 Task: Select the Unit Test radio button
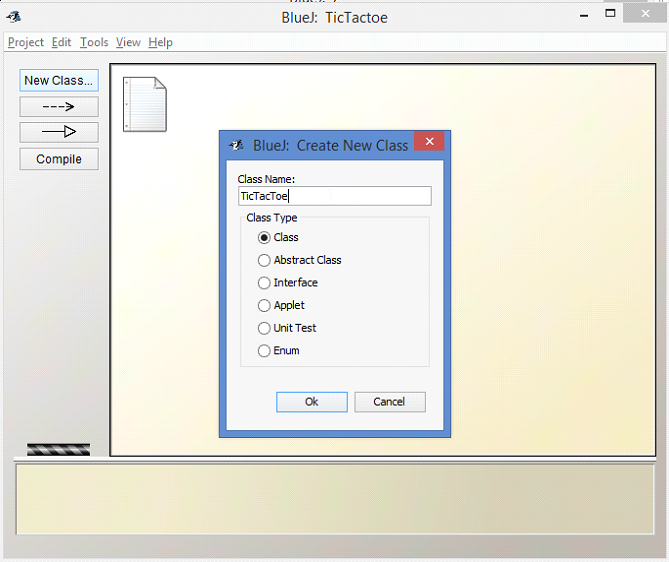click(264, 328)
